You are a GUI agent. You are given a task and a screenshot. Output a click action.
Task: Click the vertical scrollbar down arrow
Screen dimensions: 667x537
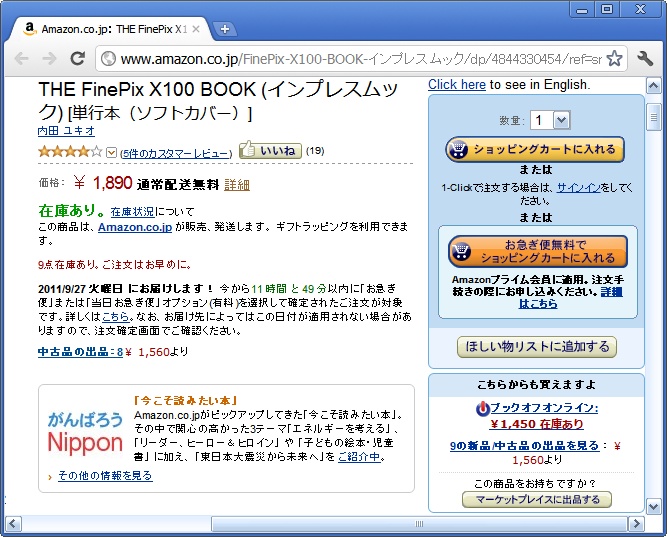click(x=653, y=506)
